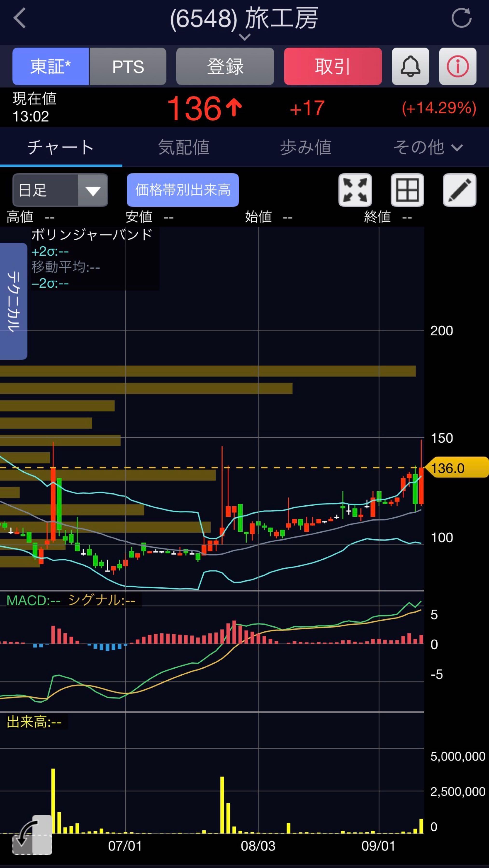The image size is (489, 868).
Task: Tap the +2σ legend entry
Action: (x=50, y=251)
